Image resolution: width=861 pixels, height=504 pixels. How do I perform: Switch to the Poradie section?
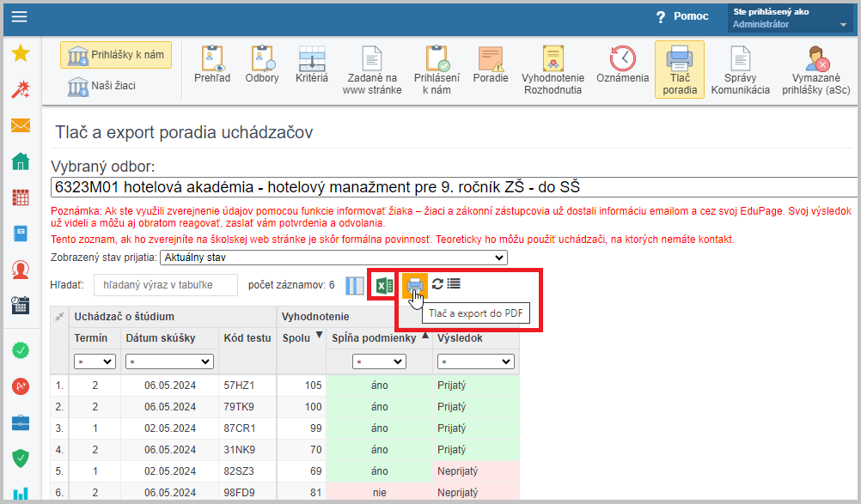point(491,64)
